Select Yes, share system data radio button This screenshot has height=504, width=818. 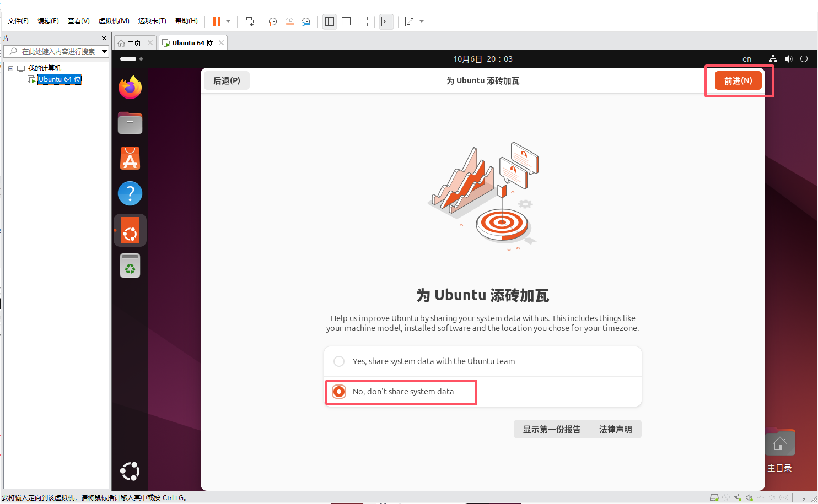point(339,361)
